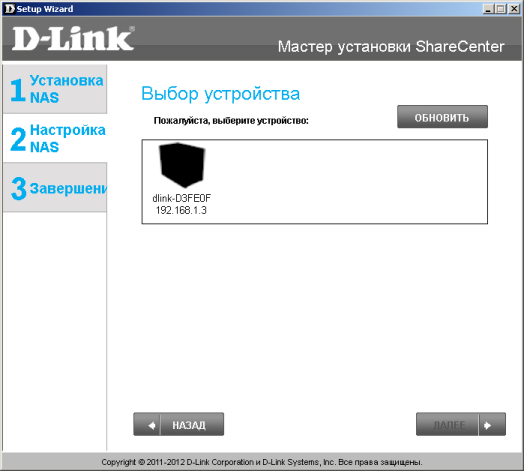Maximize the Setup Wizard window
The height and width of the screenshot is (471, 524).
pyautogui.click(x=500, y=9)
